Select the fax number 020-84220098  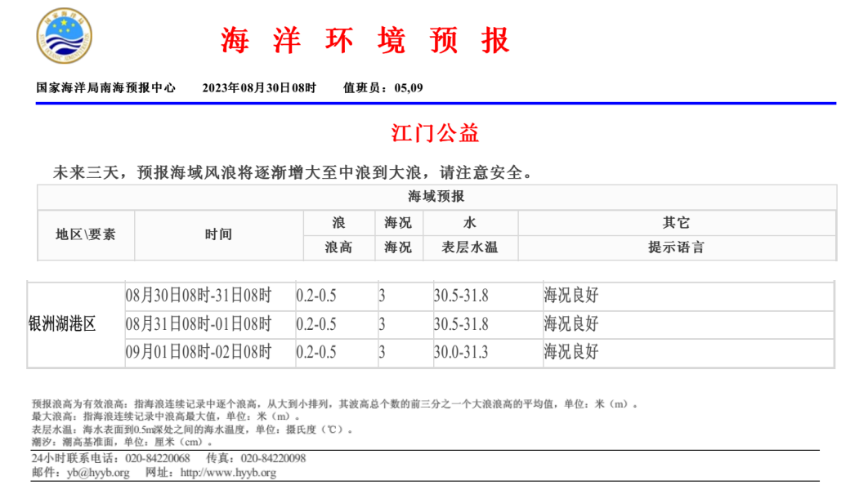pyautogui.click(x=273, y=459)
